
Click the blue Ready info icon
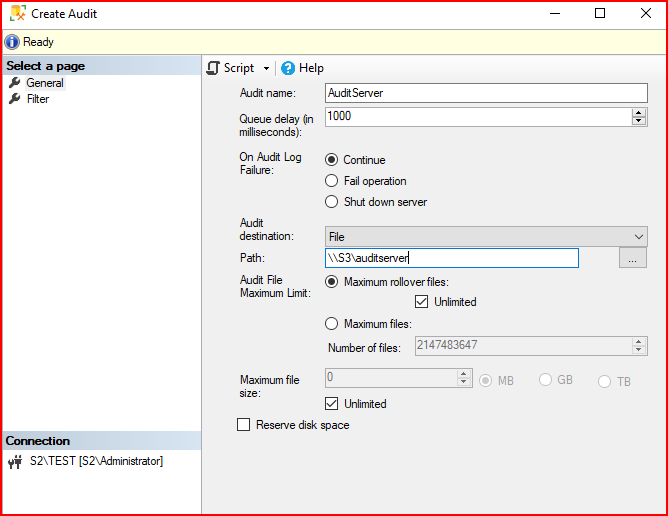(x=12, y=42)
